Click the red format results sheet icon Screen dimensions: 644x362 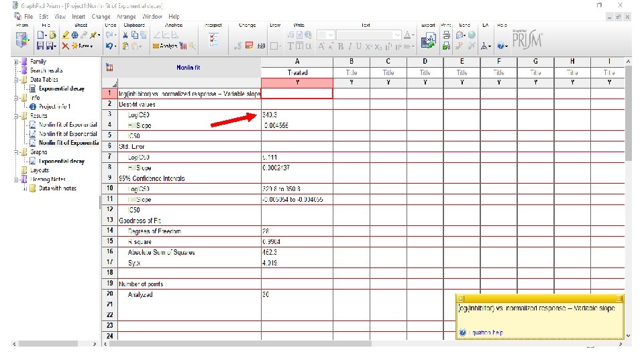point(250,46)
